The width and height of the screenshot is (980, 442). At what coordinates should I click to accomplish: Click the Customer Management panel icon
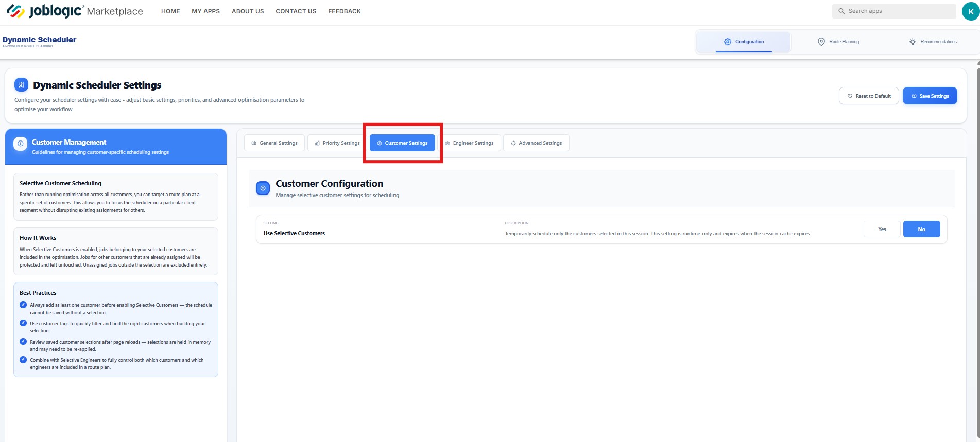tap(20, 144)
